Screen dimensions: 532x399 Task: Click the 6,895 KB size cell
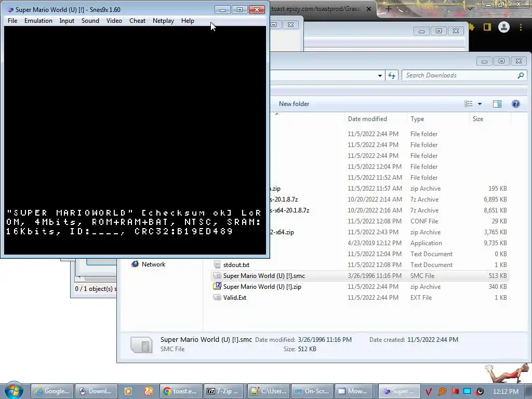[495, 199]
